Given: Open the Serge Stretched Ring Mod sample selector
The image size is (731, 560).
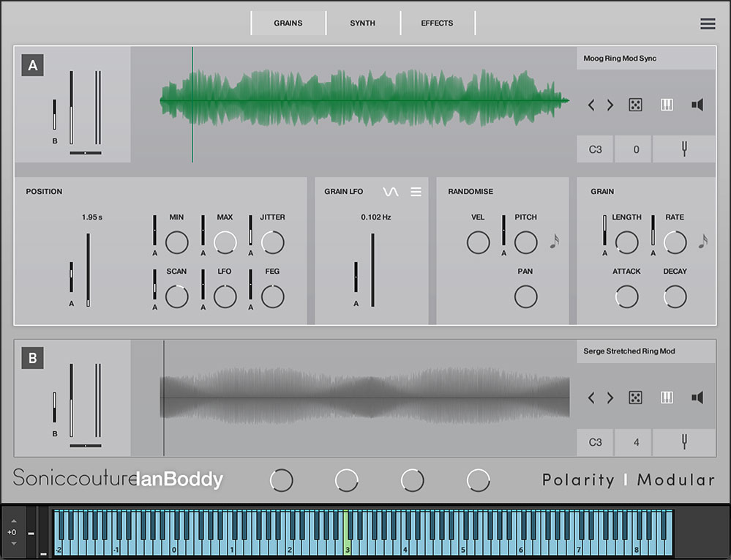Looking at the screenshot, I should (x=645, y=351).
